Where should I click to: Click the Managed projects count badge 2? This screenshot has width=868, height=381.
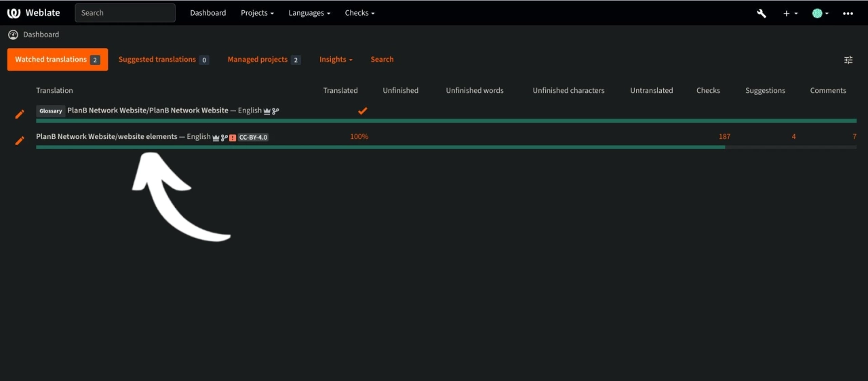296,60
